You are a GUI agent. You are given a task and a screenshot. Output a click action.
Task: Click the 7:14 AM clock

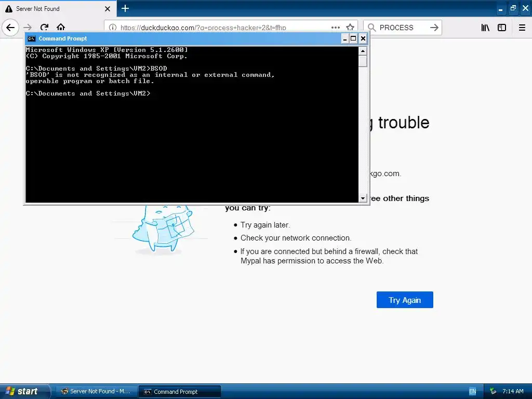pyautogui.click(x=513, y=392)
